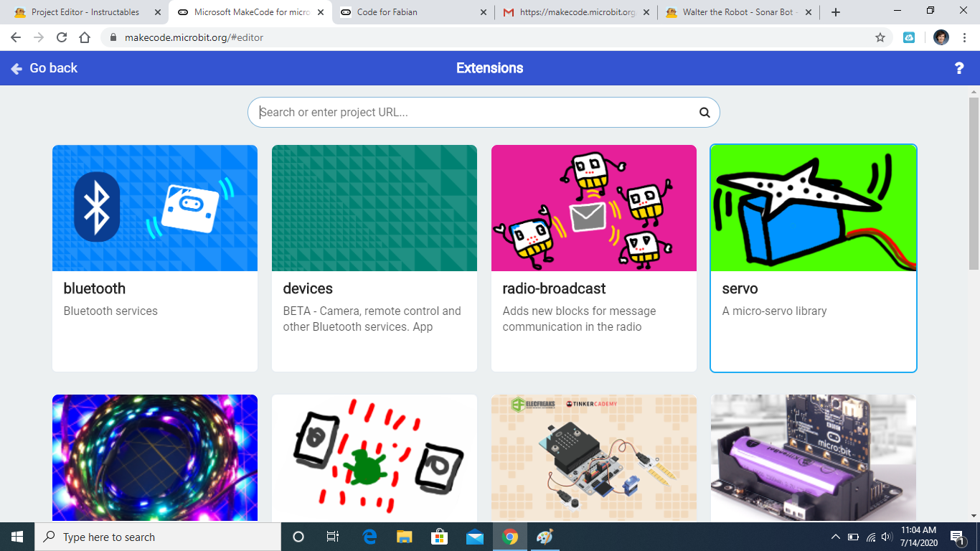Open Cortana circle icon on taskbar

tap(298, 537)
